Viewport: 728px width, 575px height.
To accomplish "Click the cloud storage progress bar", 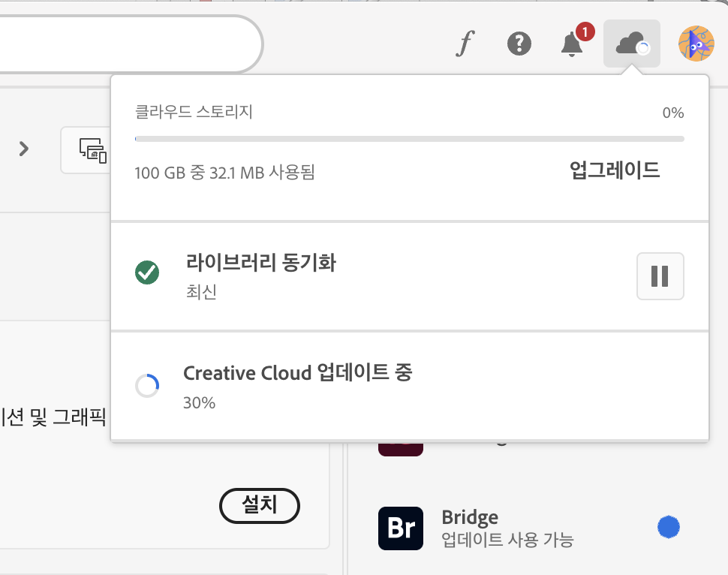I will (409, 138).
